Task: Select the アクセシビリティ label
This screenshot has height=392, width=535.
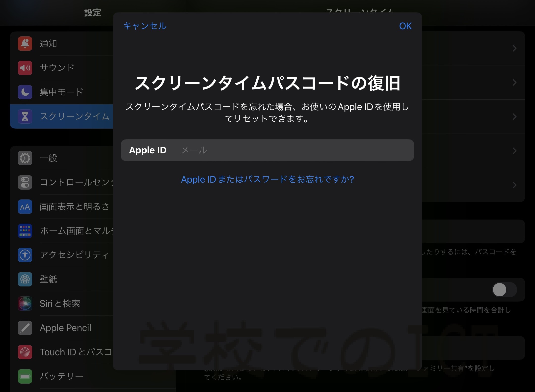Action: [x=74, y=255]
